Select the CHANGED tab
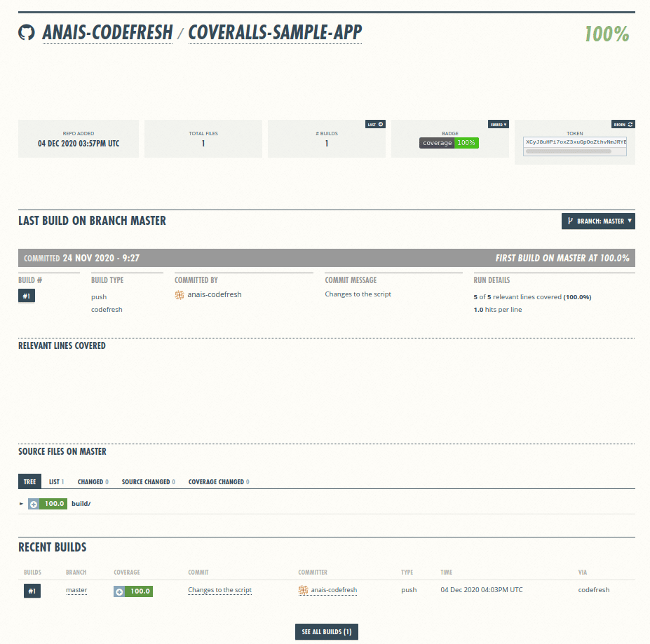650x644 pixels. [x=91, y=481]
